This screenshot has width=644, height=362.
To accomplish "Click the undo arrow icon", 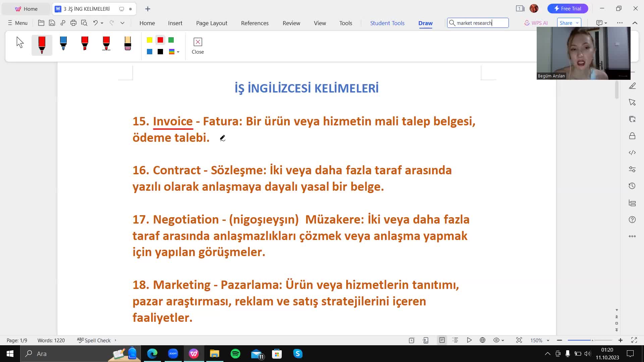I will pos(95,22).
